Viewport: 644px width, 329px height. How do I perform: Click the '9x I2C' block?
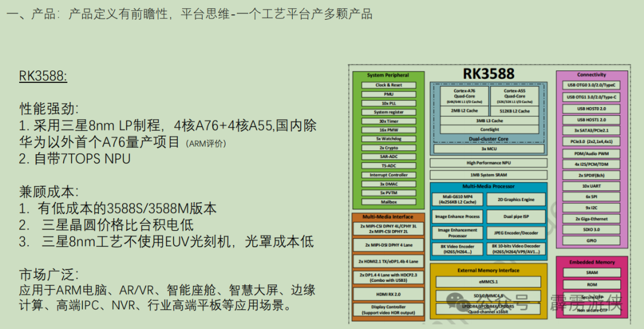pyautogui.click(x=592, y=208)
